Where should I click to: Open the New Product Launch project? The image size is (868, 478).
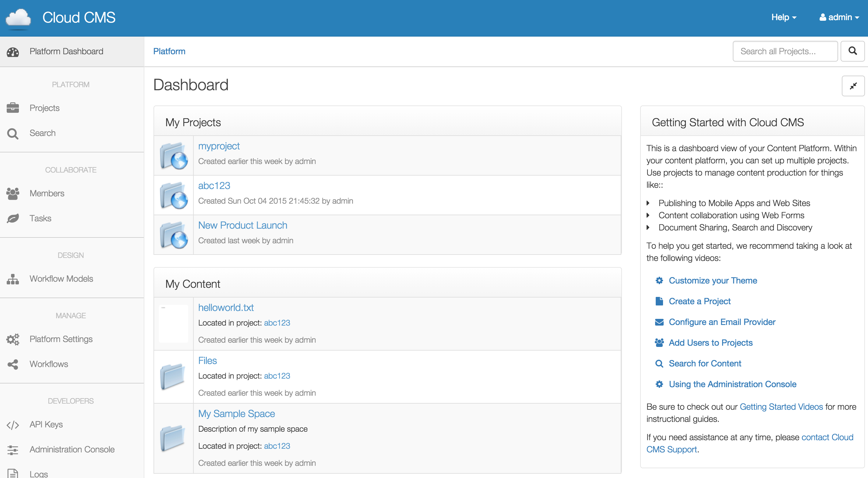click(243, 225)
